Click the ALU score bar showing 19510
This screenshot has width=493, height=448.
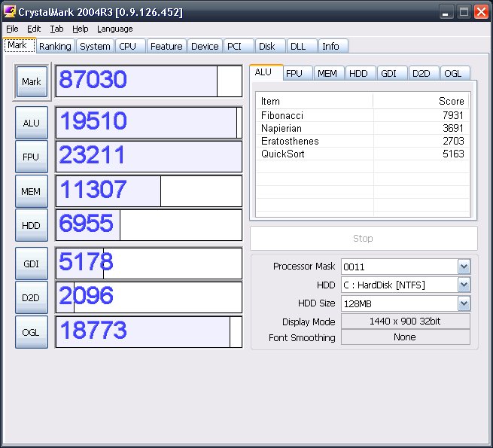click(149, 123)
